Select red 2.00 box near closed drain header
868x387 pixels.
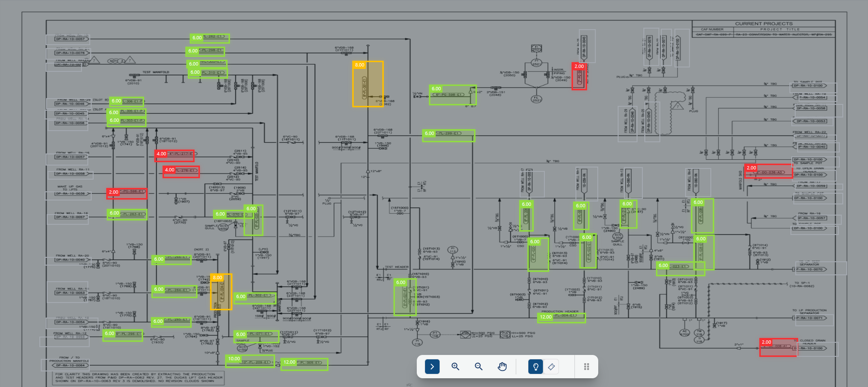778,347
